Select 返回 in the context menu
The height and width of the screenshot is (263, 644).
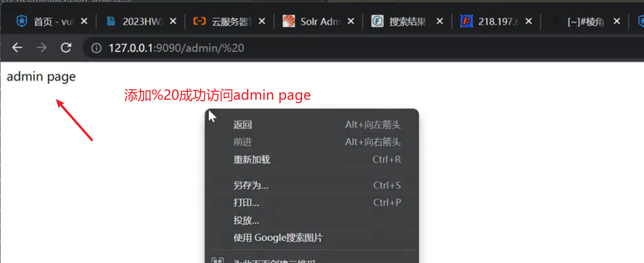(242, 125)
